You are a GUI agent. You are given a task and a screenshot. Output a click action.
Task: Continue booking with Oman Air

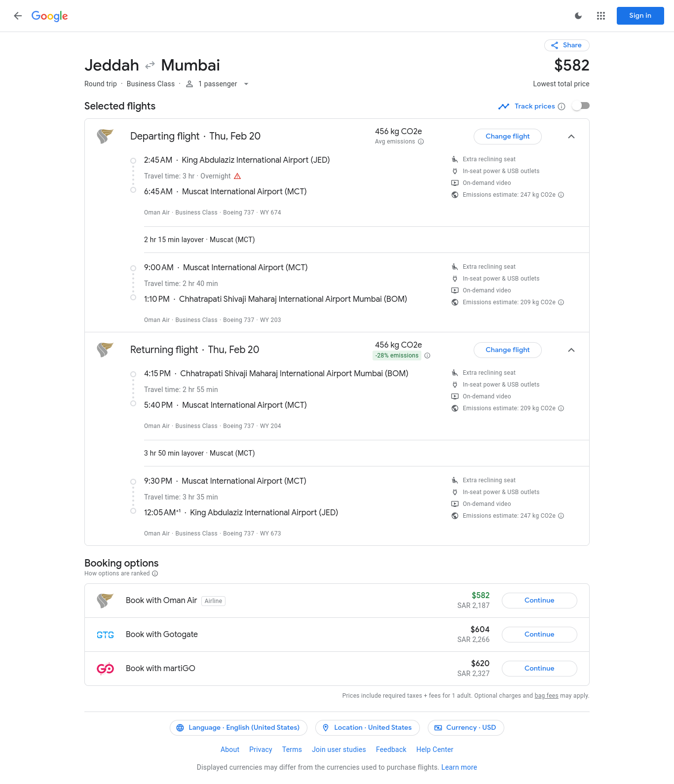[539, 601]
